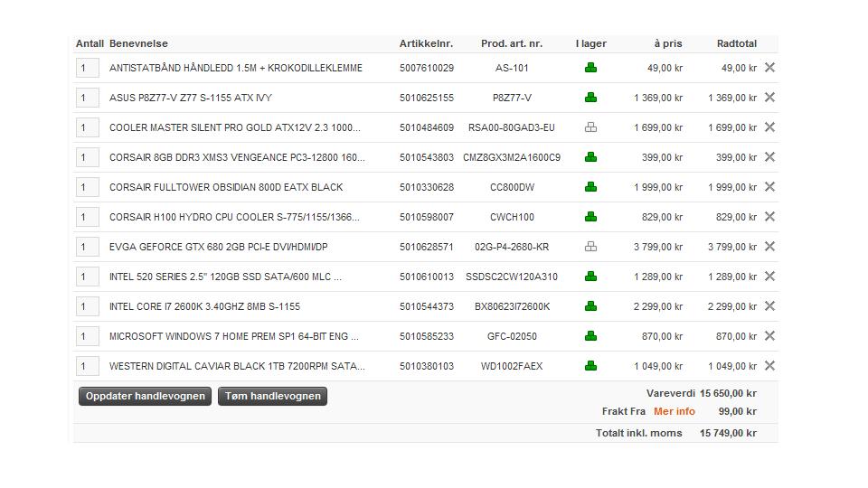Open ANTISTATBÅND HÅNDLEDD 1.5M product name
This screenshot has width=868, height=488.
click(236, 68)
